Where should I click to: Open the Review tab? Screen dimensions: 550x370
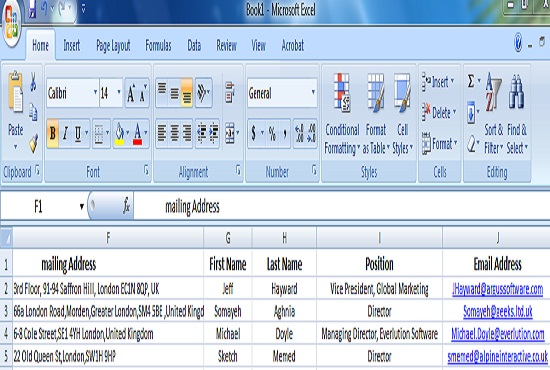point(226,45)
